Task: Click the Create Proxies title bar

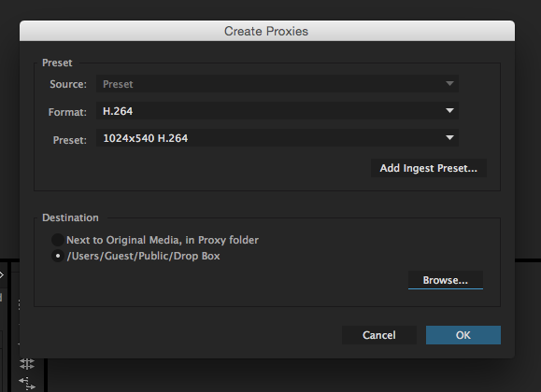Action: 267,31
